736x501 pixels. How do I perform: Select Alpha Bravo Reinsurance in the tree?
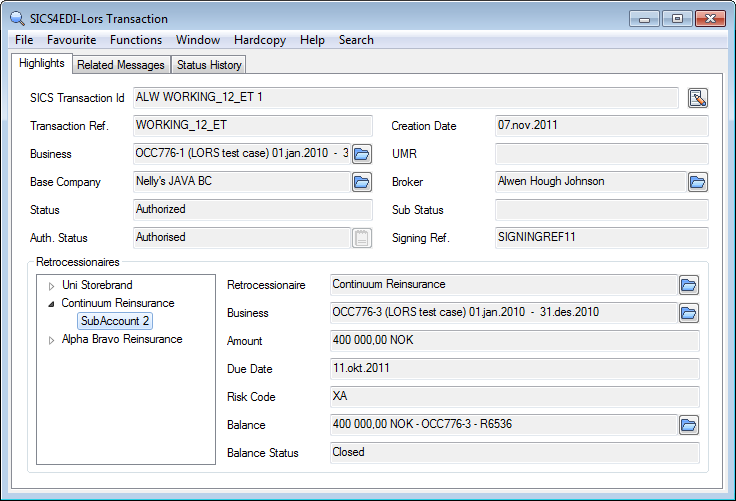point(122,339)
